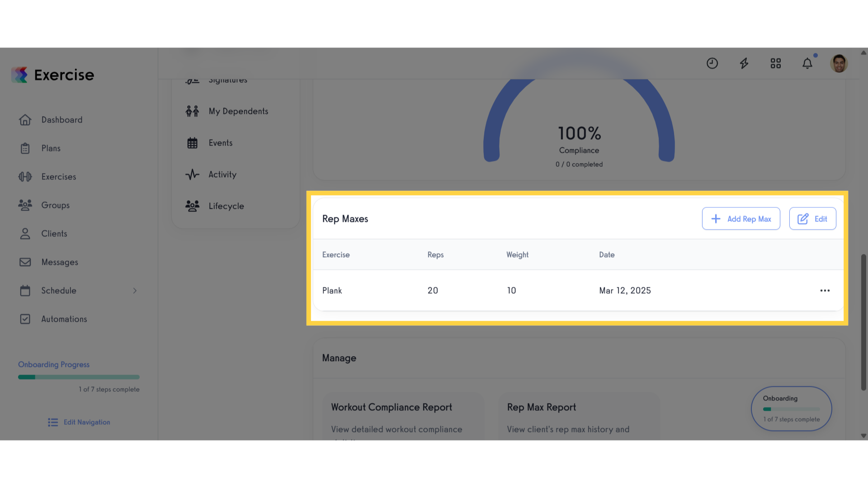868x488 pixels.
Task: Open the Workout Compliance Report card
Action: (403, 416)
